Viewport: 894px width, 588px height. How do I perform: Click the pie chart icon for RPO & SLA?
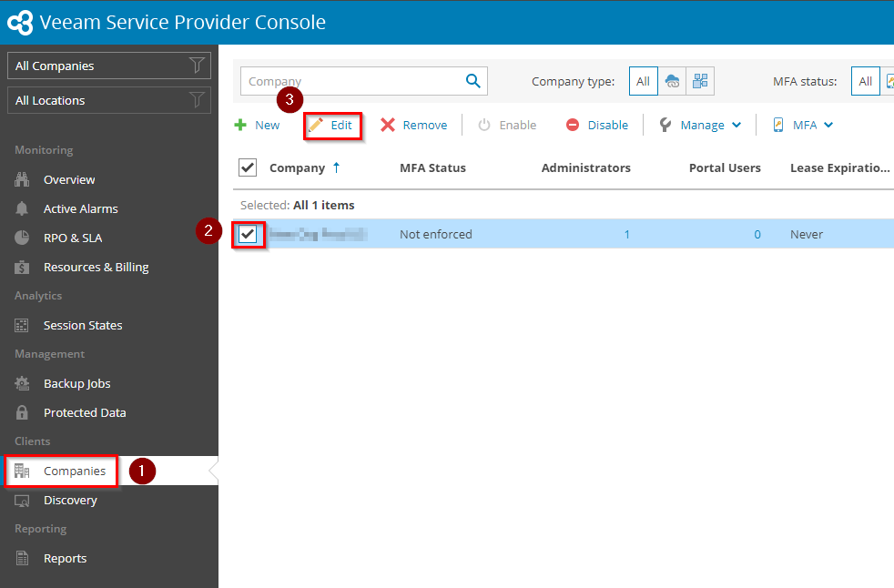click(22, 238)
